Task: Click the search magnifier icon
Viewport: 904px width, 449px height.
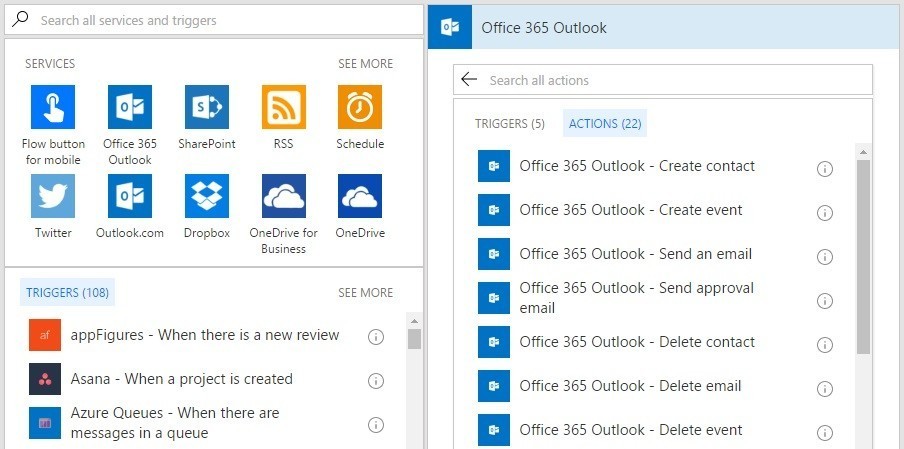Action: click(x=20, y=20)
